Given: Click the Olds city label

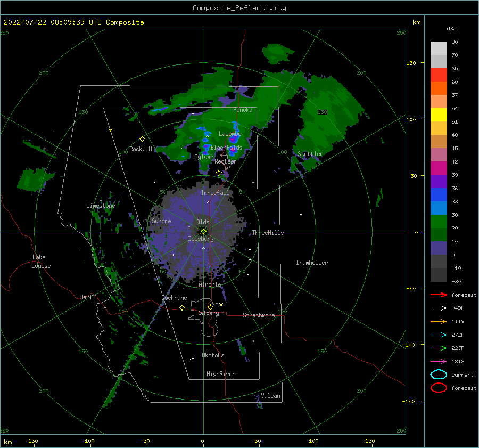Looking at the screenshot, I should click(x=203, y=222).
